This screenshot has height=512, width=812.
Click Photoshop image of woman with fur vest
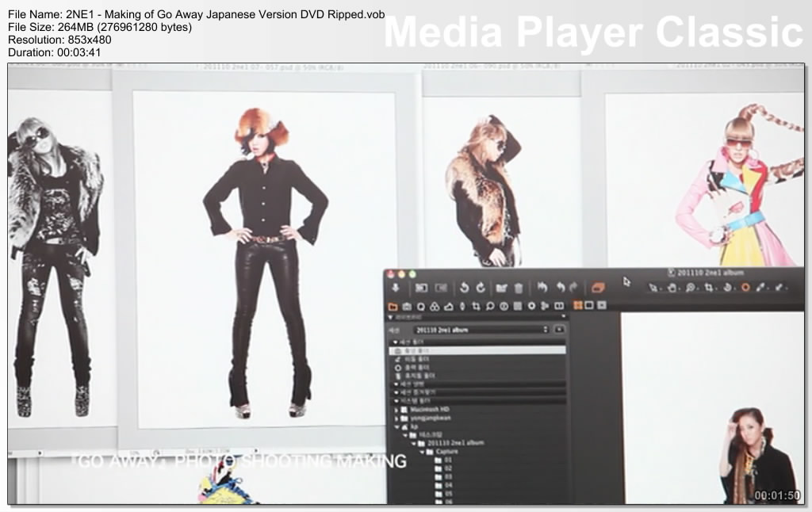coord(485,190)
